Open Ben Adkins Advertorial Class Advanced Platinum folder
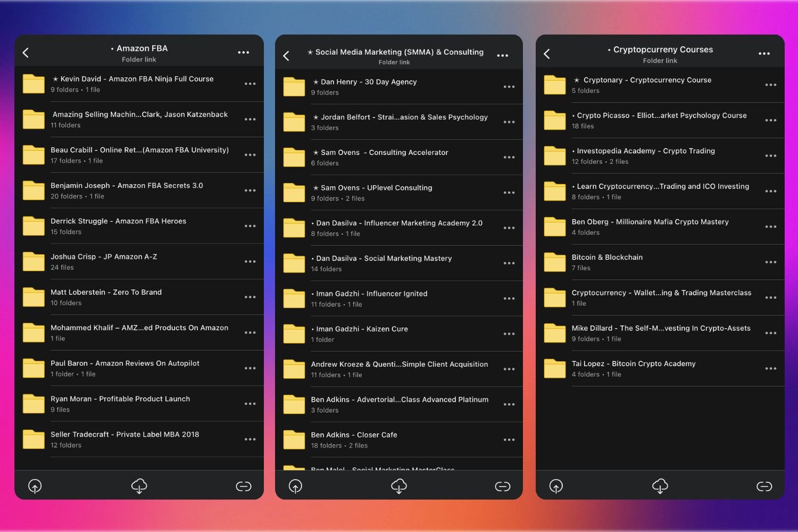Image resolution: width=798 pixels, height=532 pixels. tap(399, 404)
